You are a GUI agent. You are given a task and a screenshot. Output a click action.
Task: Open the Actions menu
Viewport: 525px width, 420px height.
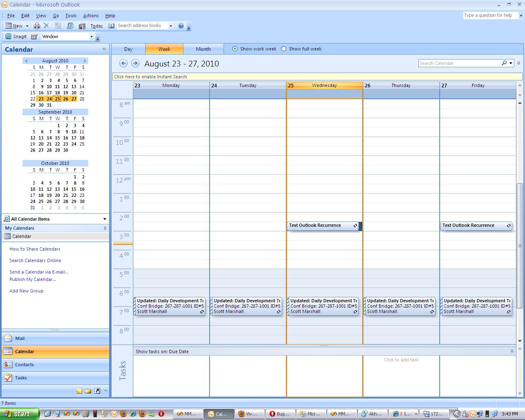pos(91,16)
